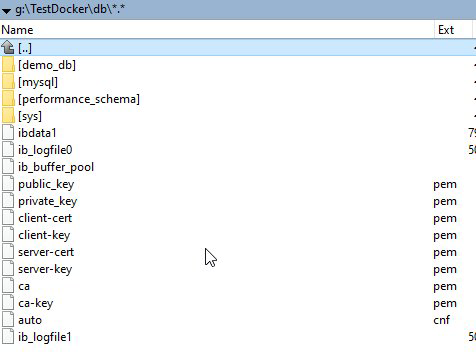Click the auto file icon
The height and width of the screenshot is (361, 476).
8,320
